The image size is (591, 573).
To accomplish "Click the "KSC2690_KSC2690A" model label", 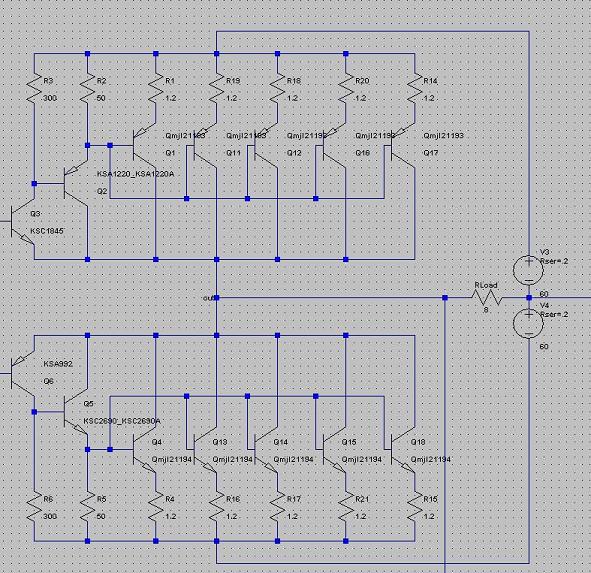I will [122, 421].
